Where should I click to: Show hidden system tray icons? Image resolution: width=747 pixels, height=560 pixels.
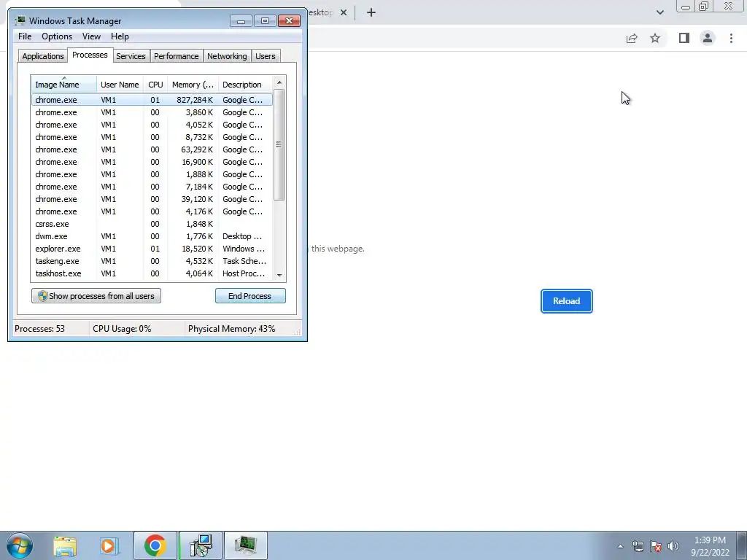[x=620, y=546]
